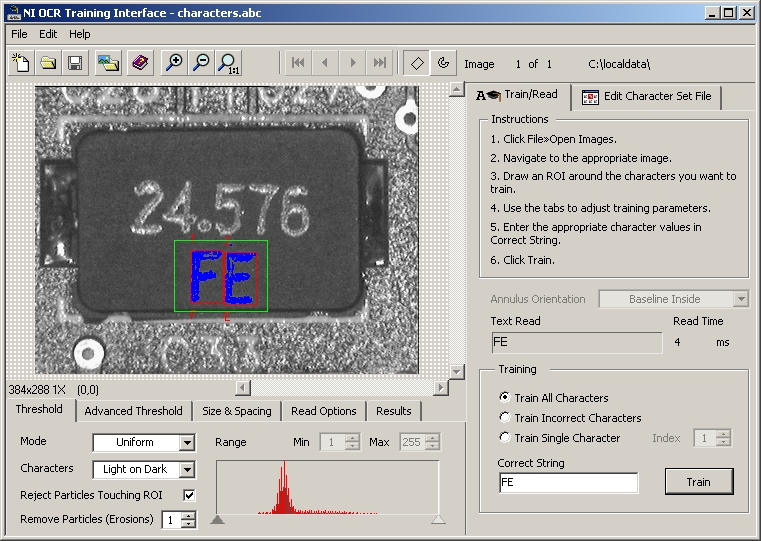Click the 384x288 1X image size status text
761x541 pixels.
pos(37,390)
